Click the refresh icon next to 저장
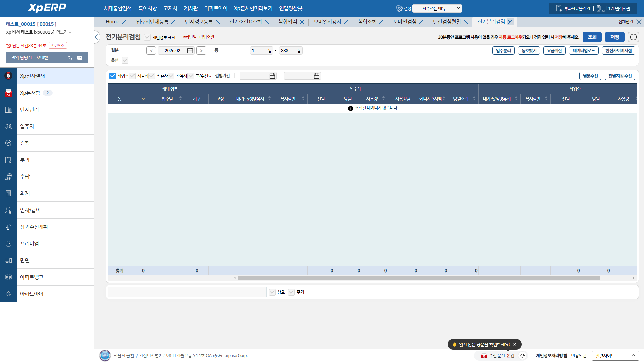644x362 pixels. pyautogui.click(x=633, y=37)
